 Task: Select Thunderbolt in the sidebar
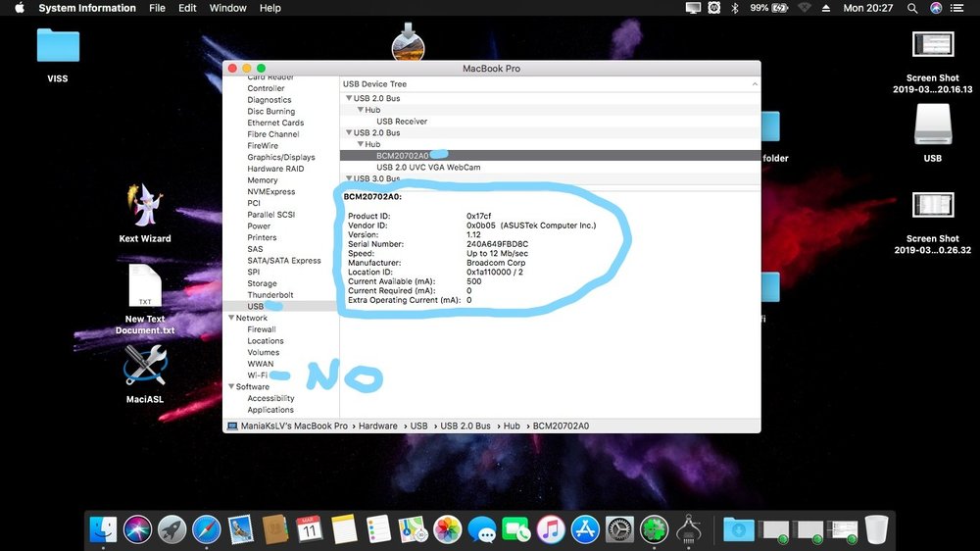pyautogui.click(x=270, y=294)
